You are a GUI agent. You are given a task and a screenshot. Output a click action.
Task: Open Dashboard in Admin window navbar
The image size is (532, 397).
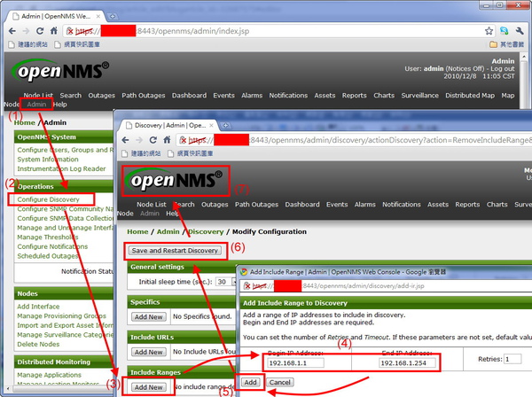pyautogui.click(x=189, y=96)
